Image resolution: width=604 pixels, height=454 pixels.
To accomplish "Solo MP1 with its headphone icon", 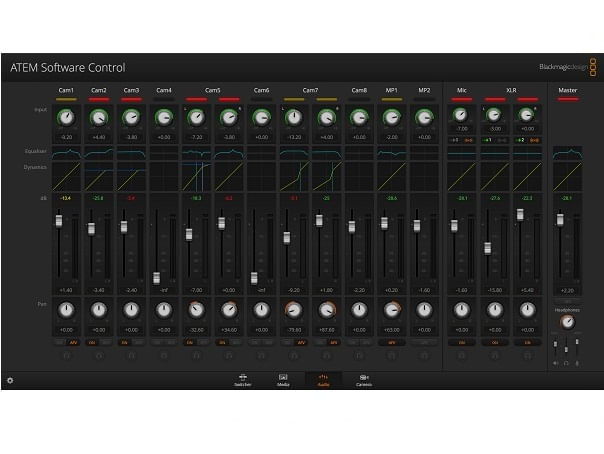I will click(392, 355).
